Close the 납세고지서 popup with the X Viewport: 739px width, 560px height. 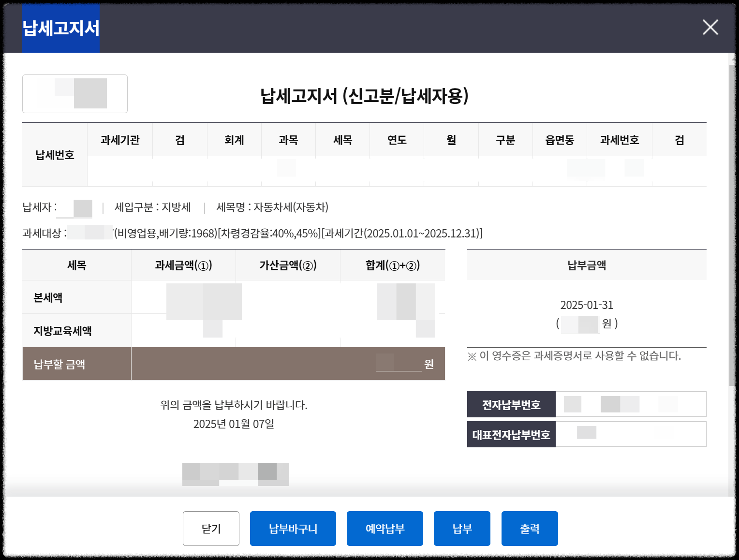pyautogui.click(x=710, y=28)
